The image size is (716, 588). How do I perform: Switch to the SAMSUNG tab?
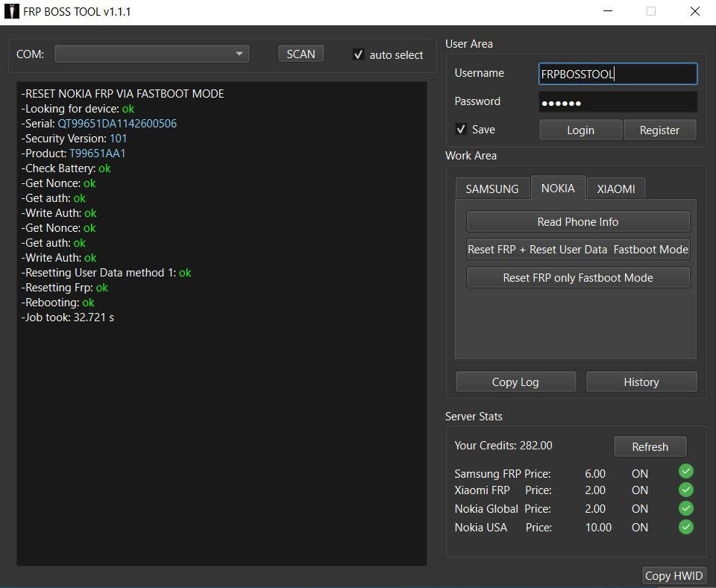coord(492,189)
